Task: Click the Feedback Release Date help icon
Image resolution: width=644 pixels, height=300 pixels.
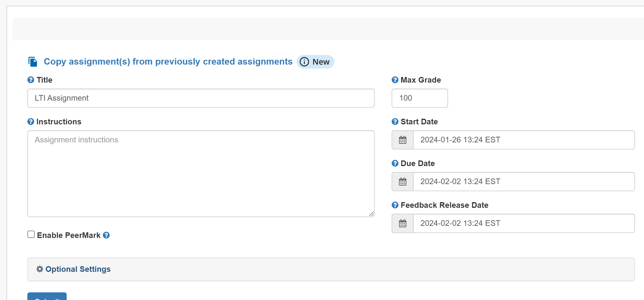Action: coord(395,205)
